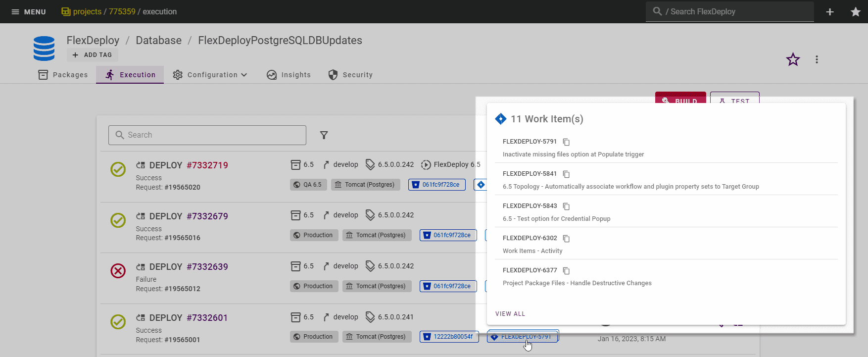Focus the Search FlexDeploy field

[x=729, y=11]
